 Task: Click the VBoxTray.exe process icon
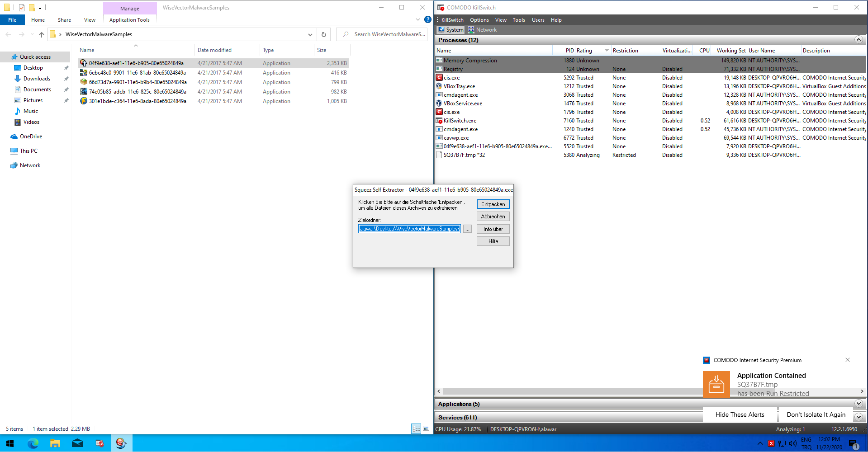click(x=439, y=86)
